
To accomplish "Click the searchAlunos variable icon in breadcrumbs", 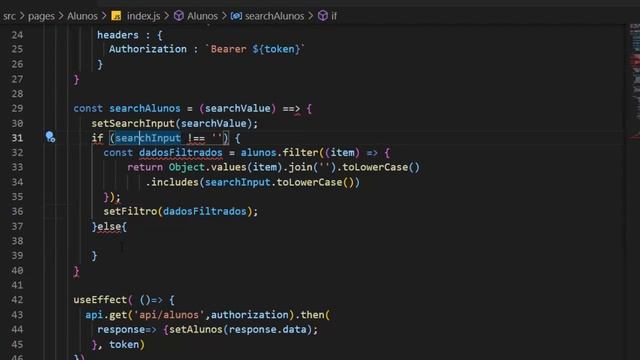I will (236, 16).
